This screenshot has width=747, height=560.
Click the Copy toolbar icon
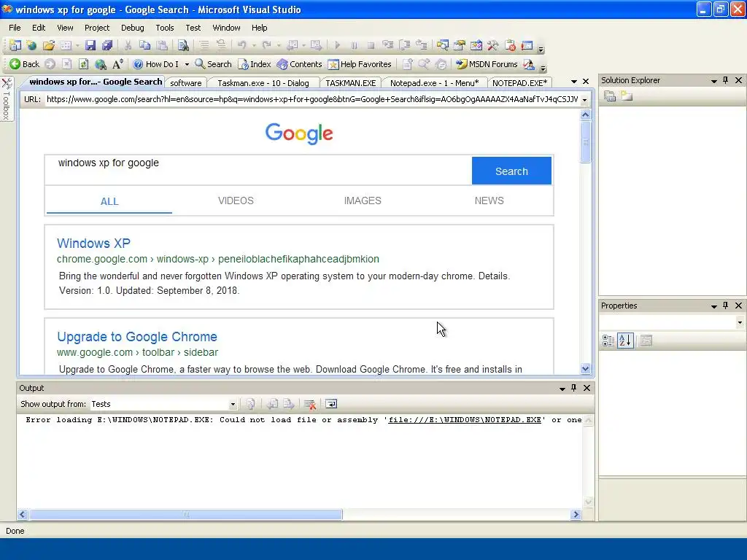click(x=145, y=45)
